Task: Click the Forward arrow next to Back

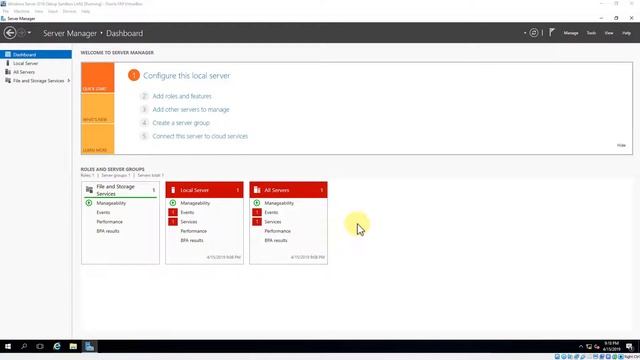Action: pos(22,33)
